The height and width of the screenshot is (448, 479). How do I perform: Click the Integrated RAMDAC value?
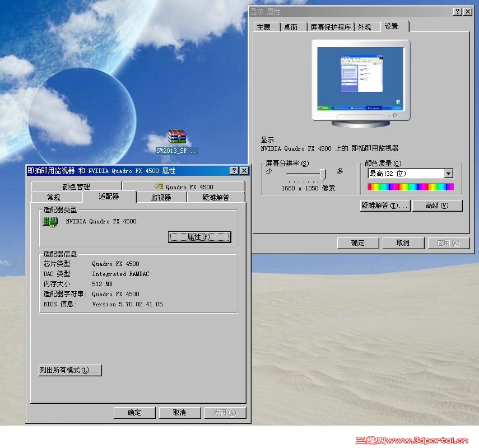[x=120, y=274]
